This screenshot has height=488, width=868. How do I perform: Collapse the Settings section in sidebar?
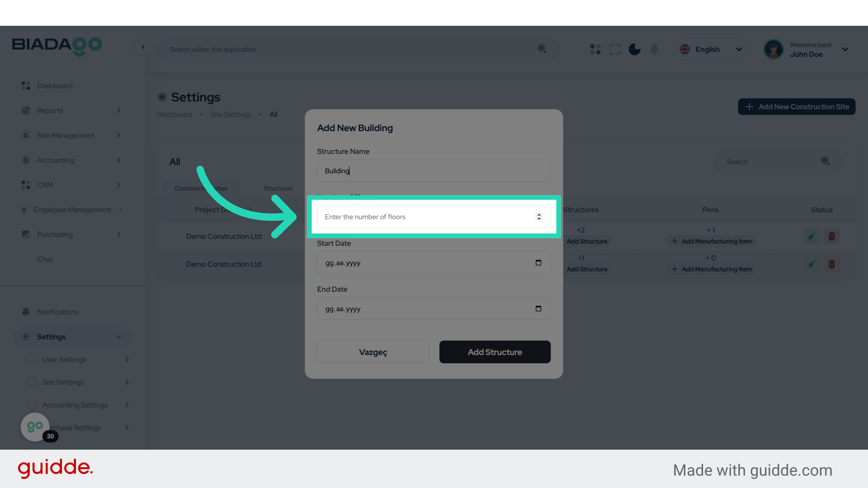118,337
